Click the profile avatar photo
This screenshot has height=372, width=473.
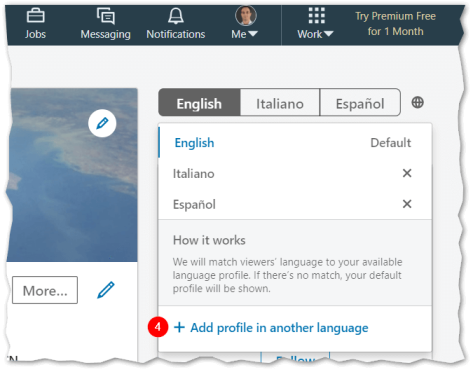tap(246, 15)
